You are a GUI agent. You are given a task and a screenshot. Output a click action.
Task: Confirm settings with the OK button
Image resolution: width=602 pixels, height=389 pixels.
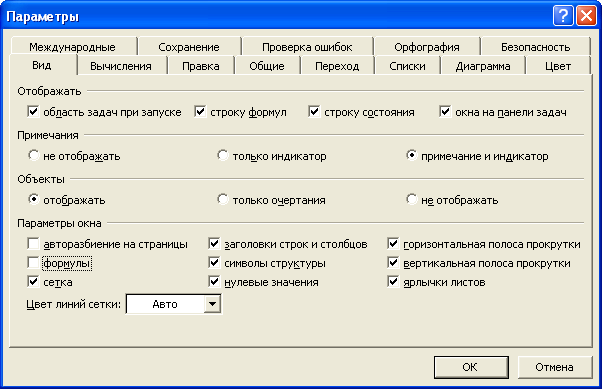(471, 367)
